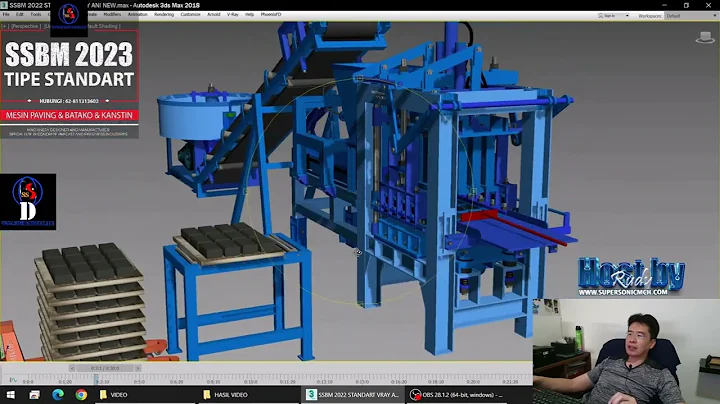Open the Modifiers menu
The image size is (720, 404).
coord(112,15)
